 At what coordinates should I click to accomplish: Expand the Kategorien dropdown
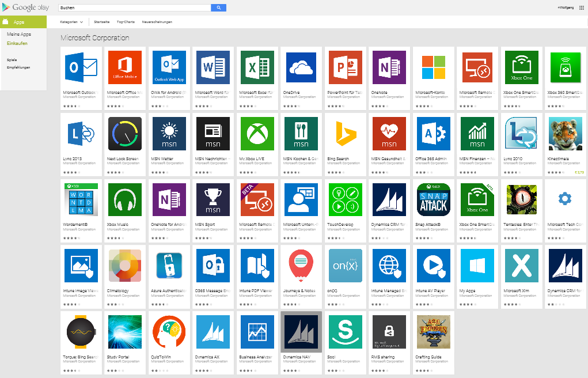click(71, 22)
